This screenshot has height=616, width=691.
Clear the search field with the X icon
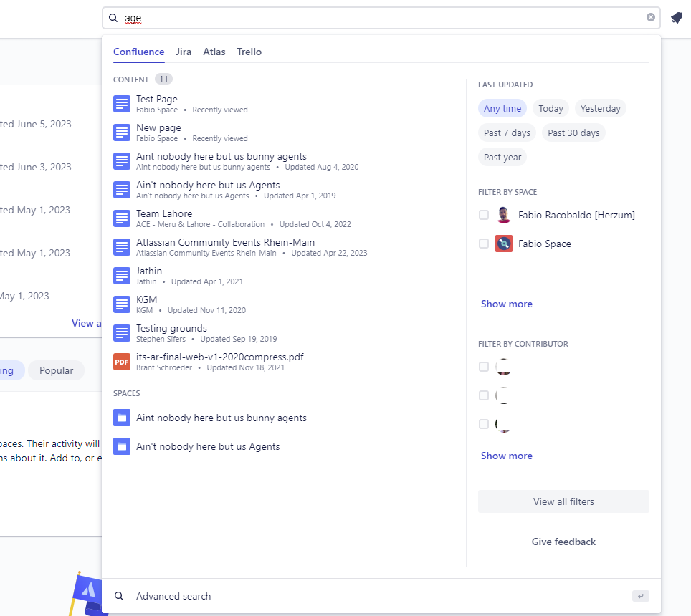[x=650, y=17]
